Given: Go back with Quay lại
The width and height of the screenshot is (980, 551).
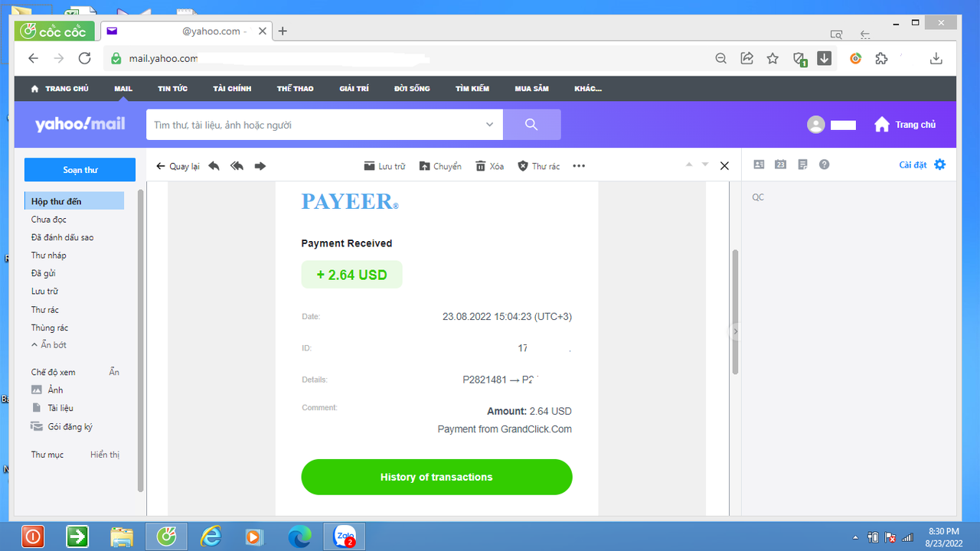Looking at the screenshot, I should point(178,166).
